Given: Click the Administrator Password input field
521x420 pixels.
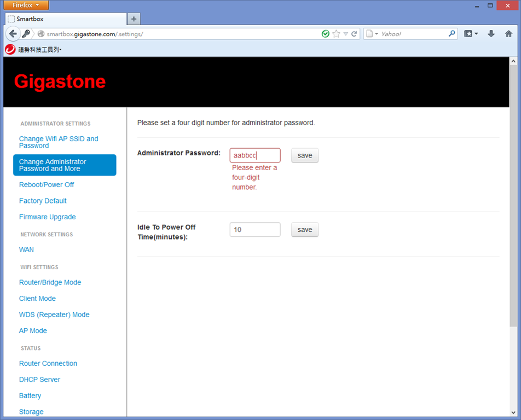Looking at the screenshot, I should [255, 155].
